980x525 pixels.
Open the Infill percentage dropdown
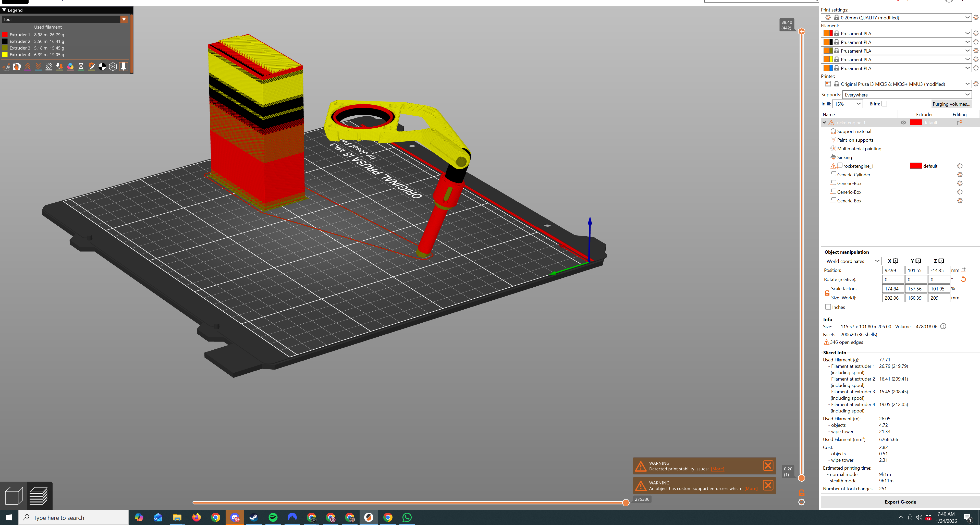[x=847, y=104]
